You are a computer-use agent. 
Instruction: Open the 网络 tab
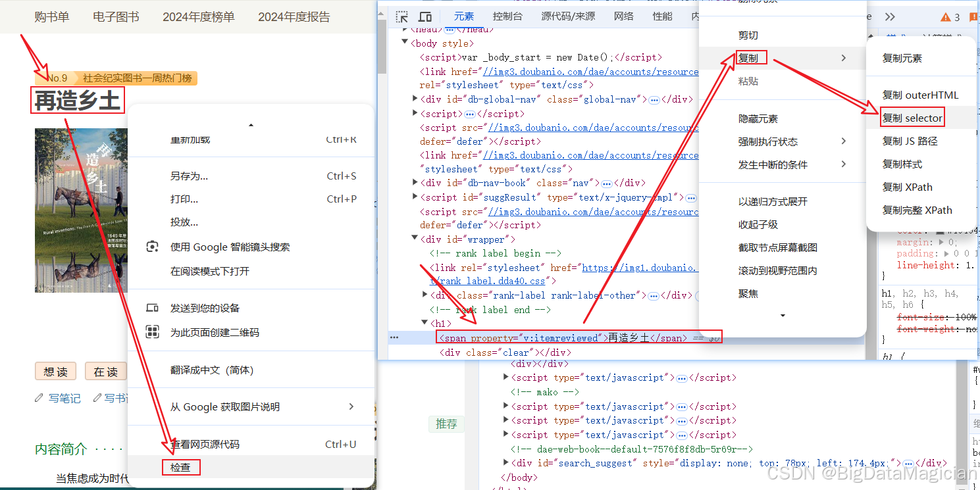[x=623, y=16]
